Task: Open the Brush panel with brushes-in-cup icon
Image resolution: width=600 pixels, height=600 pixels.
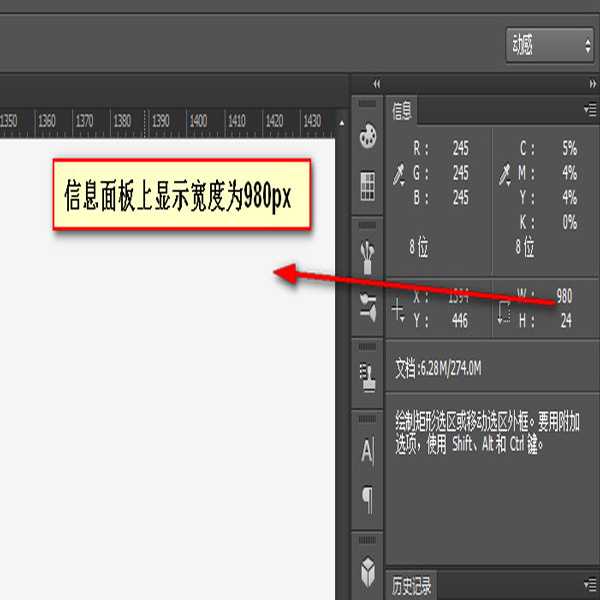Action: pyautogui.click(x=368, y=257)
